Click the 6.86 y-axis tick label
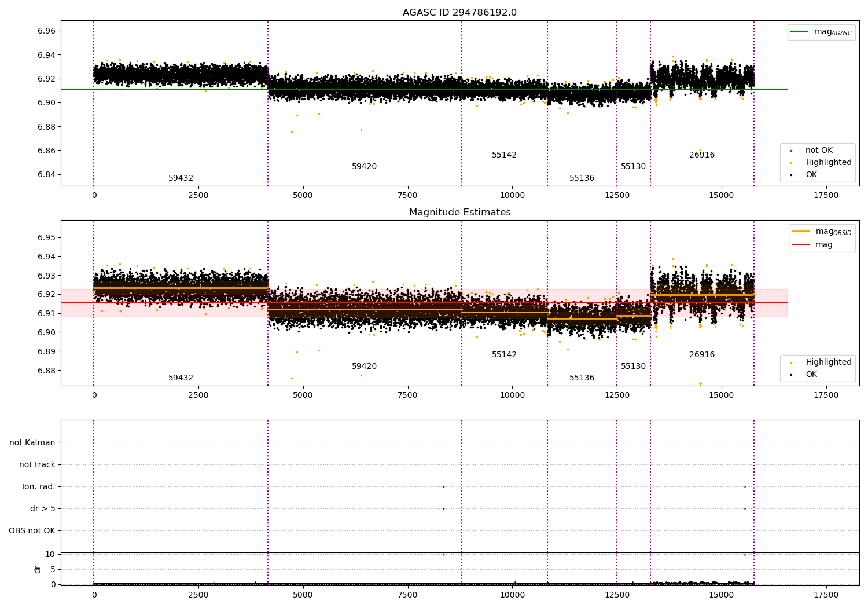Image resolution: width=868 pixels, height=608 pixels. click(46, 151)
